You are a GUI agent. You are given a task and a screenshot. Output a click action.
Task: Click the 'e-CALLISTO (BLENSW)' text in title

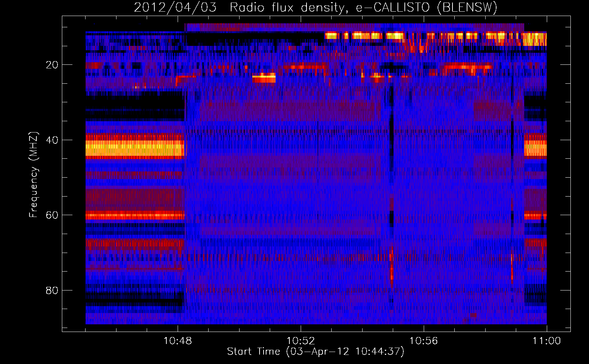tap(427, 8)
